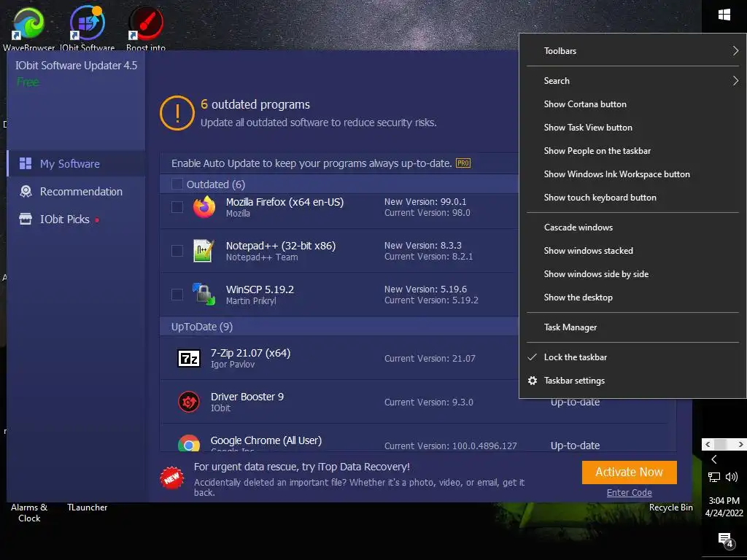747x560 pixels.
Task: Click 'Current Version: 9.3.0' for Driver Booster
Action: [429, 402]
